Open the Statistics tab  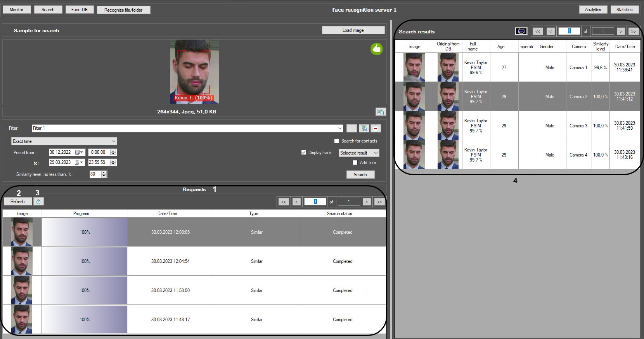tap(624, 10)
